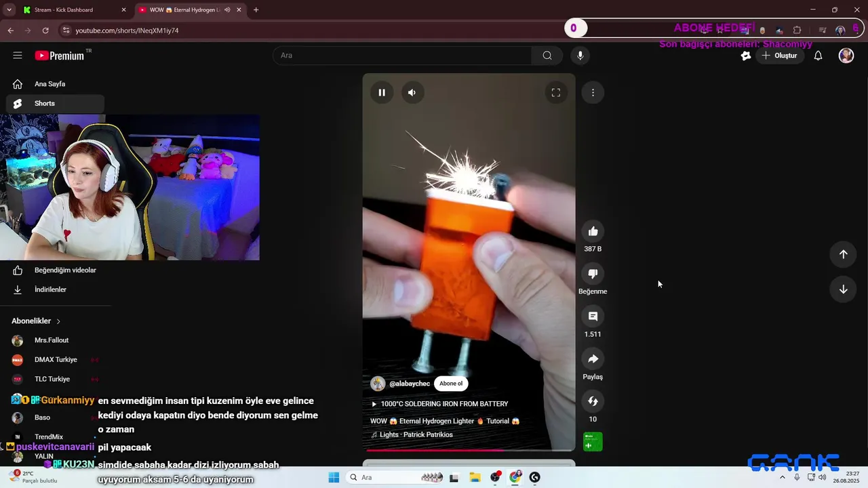Image resolution: width=868 pixels, height=488 pixels.
Task: Open the YouTube account avatar menu
Action: 846,56
